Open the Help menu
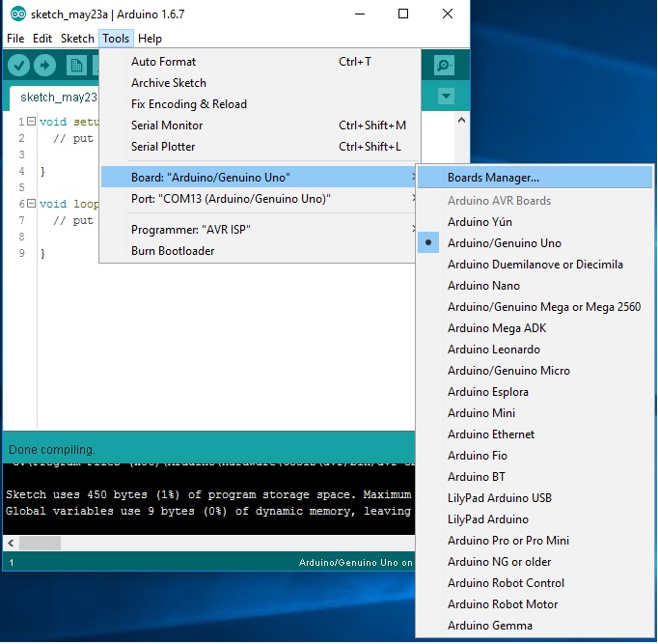Image resolution: width=658 pixels, height=644 pixels. (150, 39)
